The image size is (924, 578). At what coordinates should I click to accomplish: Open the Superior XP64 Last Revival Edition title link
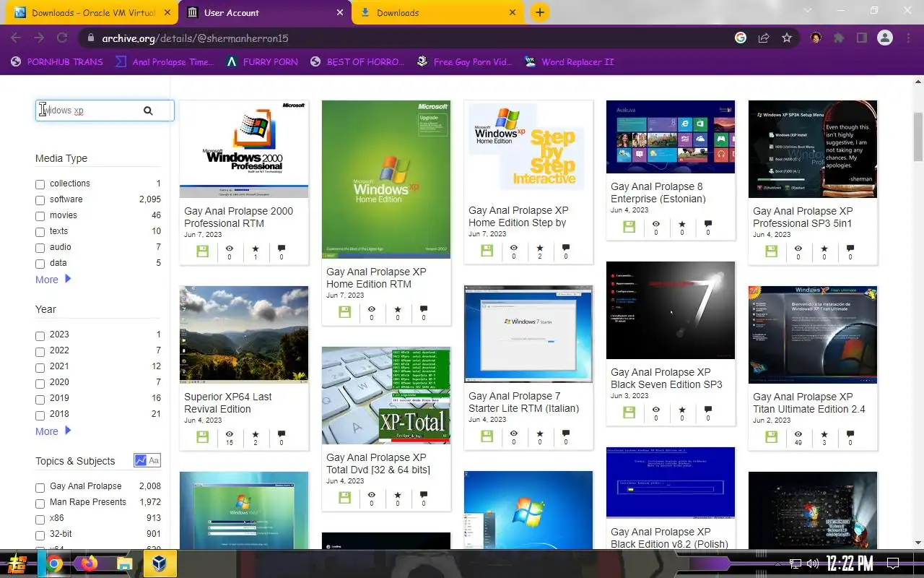(x=228, y=402)
